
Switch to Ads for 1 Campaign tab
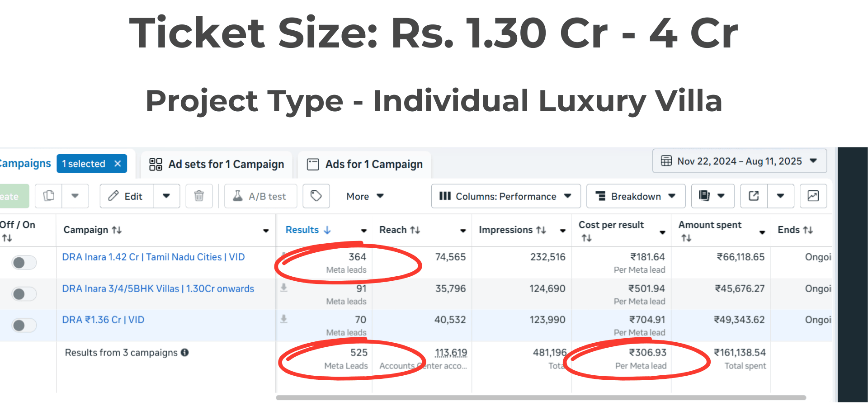pos(365,164)
